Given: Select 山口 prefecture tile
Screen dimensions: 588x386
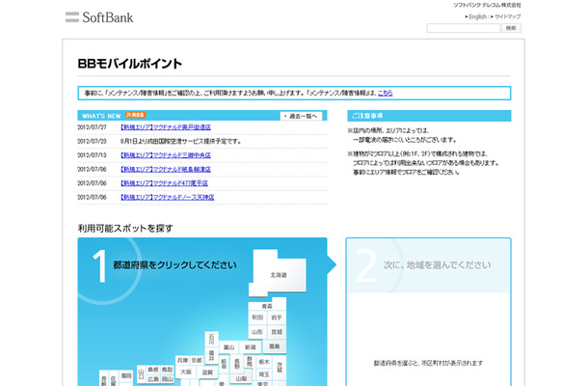Looking at the screenshot, I should (142, 374).
